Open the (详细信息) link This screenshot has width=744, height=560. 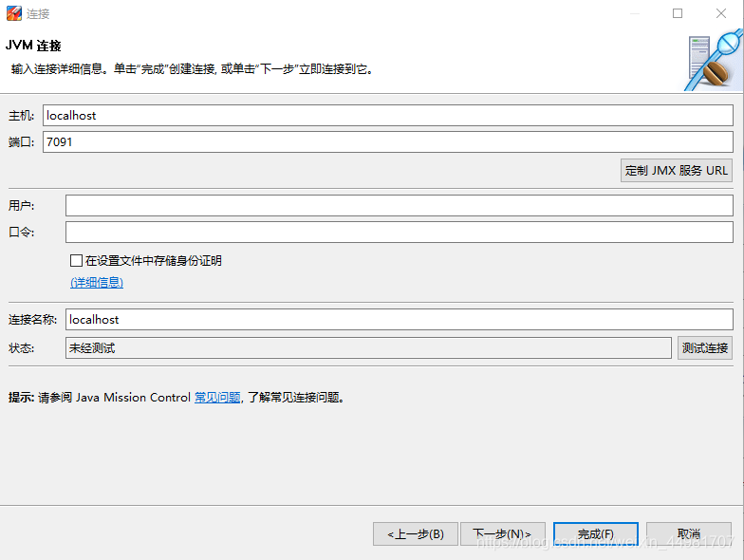[x=97, y=283]
